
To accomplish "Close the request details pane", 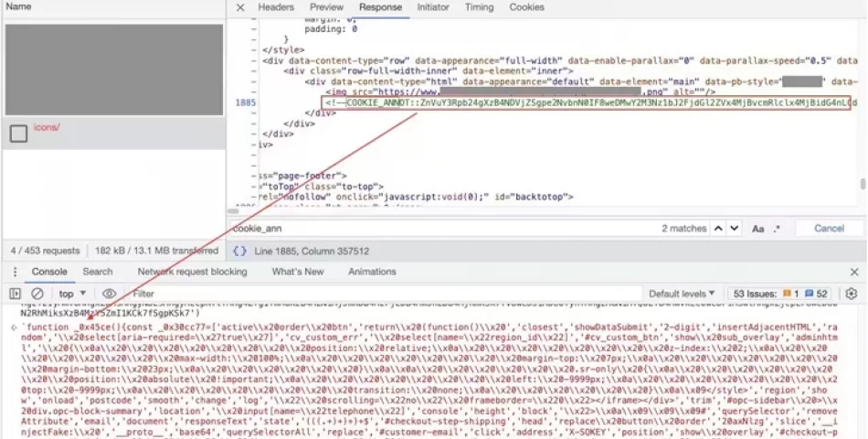I will click(x=240, y=7).
